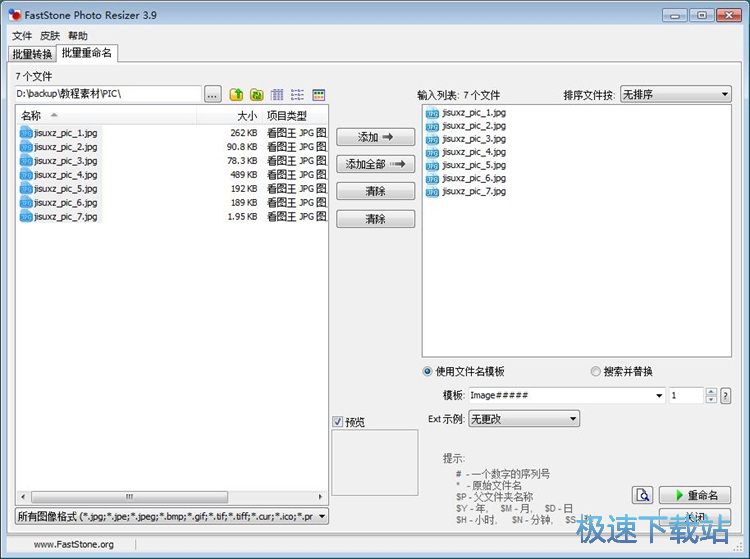Click the scroll left arrow in file list
This screenshot has height=559, width=750.
pyautogui.click(x=22, y=497)
